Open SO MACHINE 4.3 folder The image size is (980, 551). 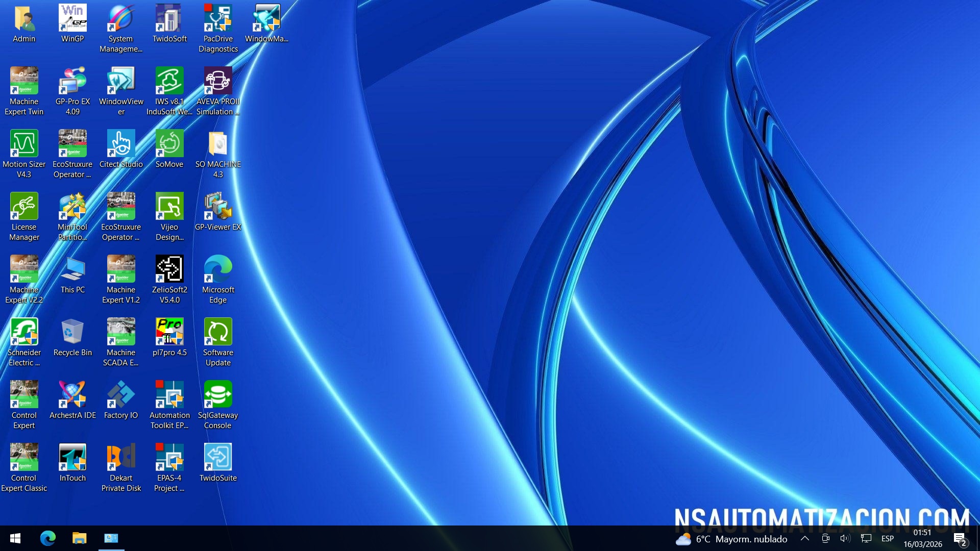click(x=218, y=155)
